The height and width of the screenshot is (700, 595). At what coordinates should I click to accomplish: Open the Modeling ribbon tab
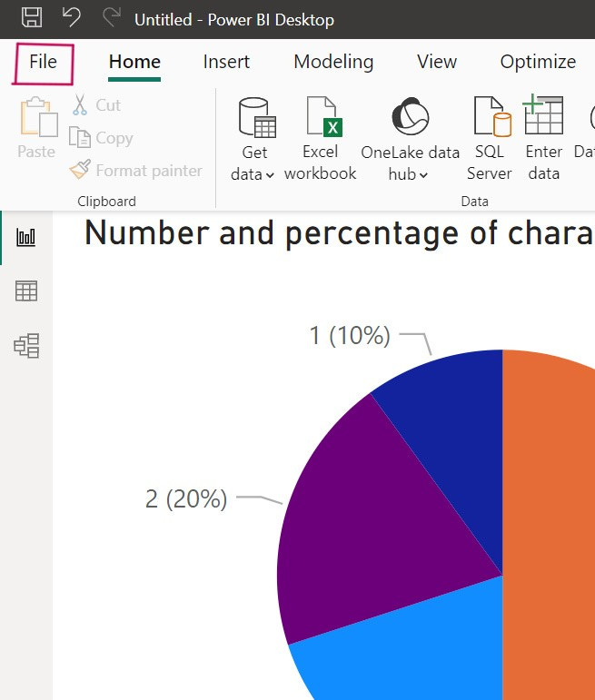(333, 62)
